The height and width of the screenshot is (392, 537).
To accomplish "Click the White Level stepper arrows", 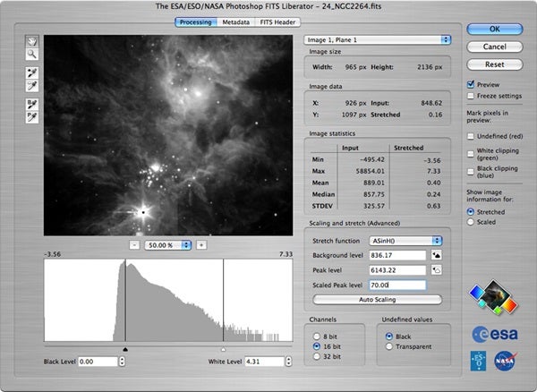I will tap(289, 362).
